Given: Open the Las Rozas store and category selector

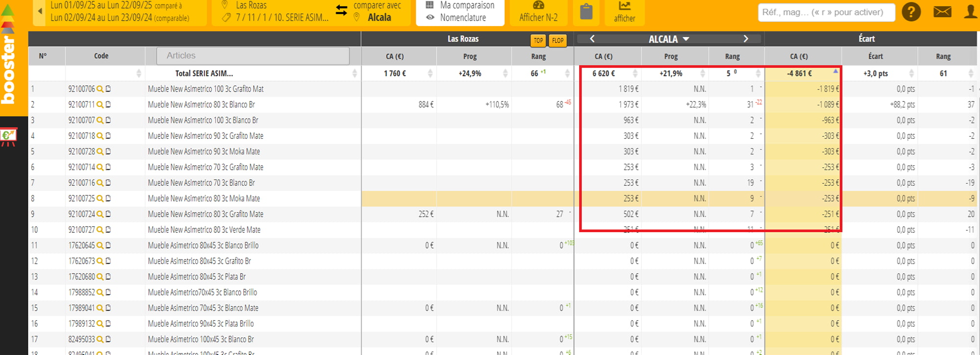Looking at the screenshot, I should pos(274,12).
